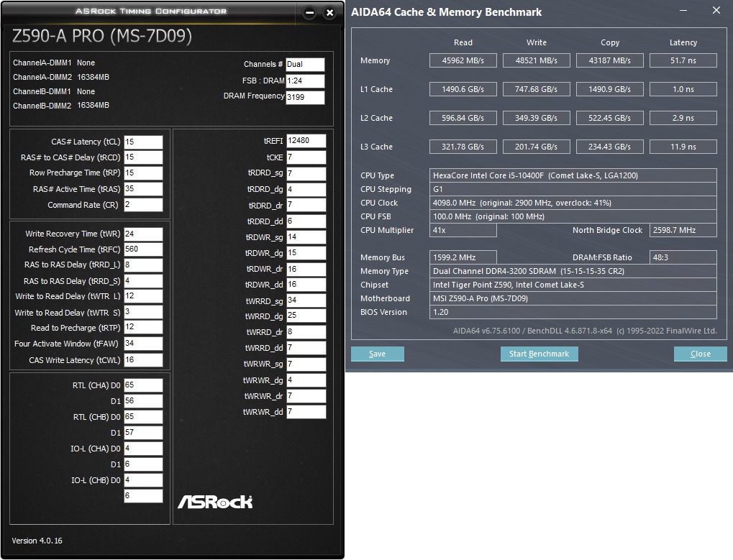Click the RAS# Active Time (tRAS) field

pos(144,188)
